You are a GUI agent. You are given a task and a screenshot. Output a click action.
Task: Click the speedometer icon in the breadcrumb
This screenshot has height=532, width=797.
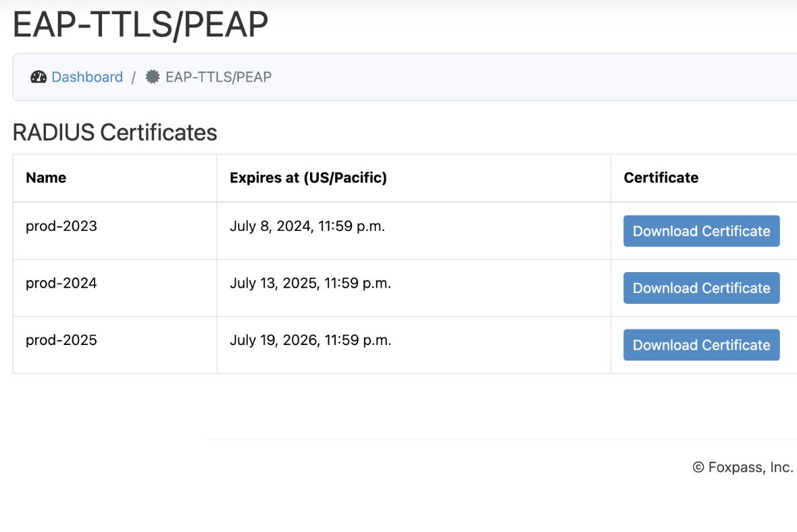(x=39, y=76)
